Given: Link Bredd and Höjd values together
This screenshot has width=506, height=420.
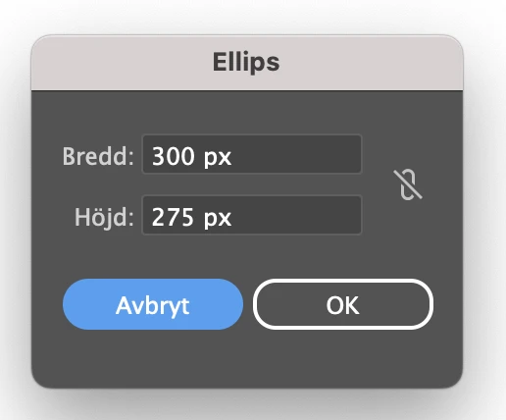Looking at the screenshot, I should [x=408, y=184].
